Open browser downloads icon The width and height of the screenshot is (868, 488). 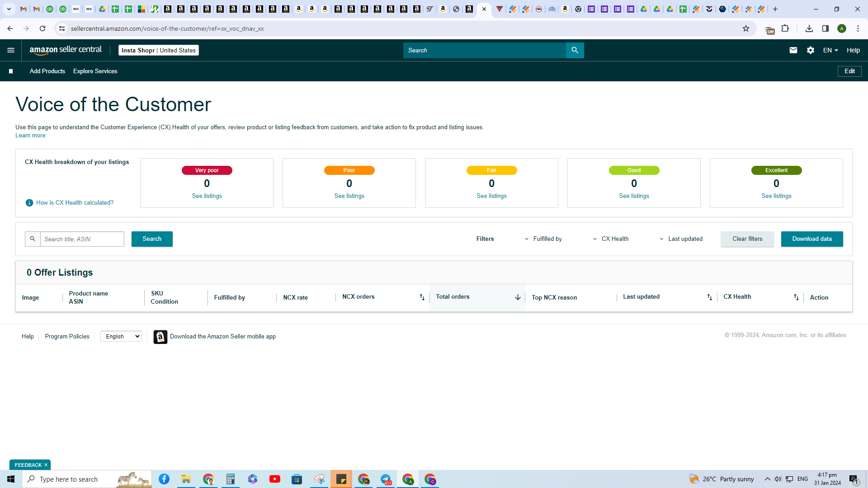tap(809, 28)
